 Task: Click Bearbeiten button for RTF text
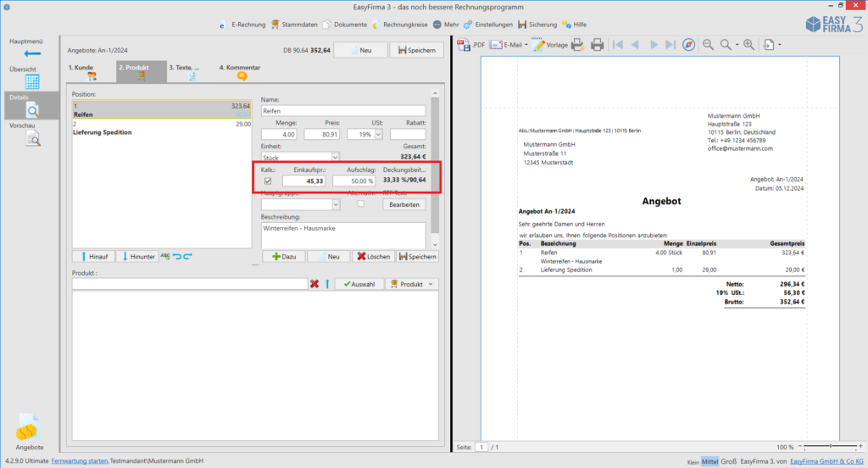[x=404, y=205]
